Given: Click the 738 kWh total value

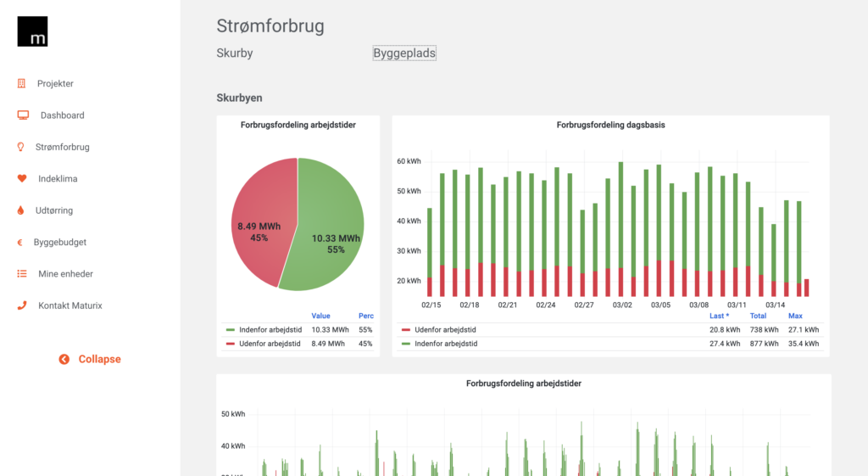Looking at the screenshot, I should [764, 330].
